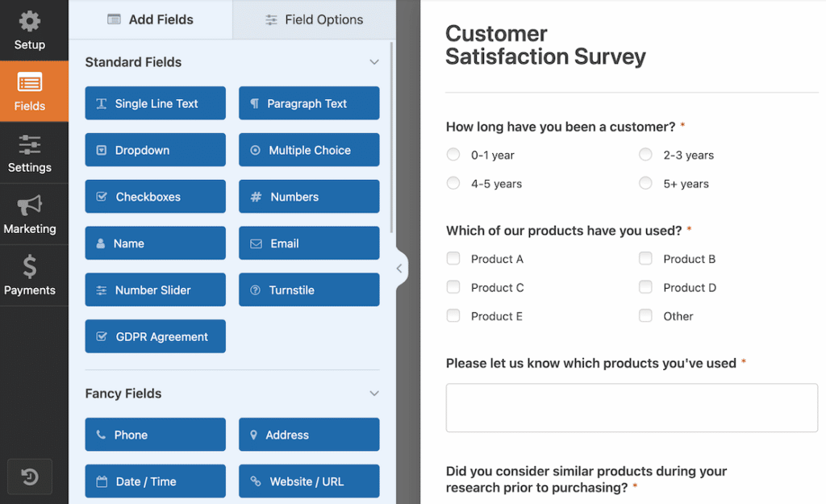Image resolution: width=826 pixels, height=504 pixels.
Task: Click the chevron to collapse the fields panel
Action: pos(399,267)
